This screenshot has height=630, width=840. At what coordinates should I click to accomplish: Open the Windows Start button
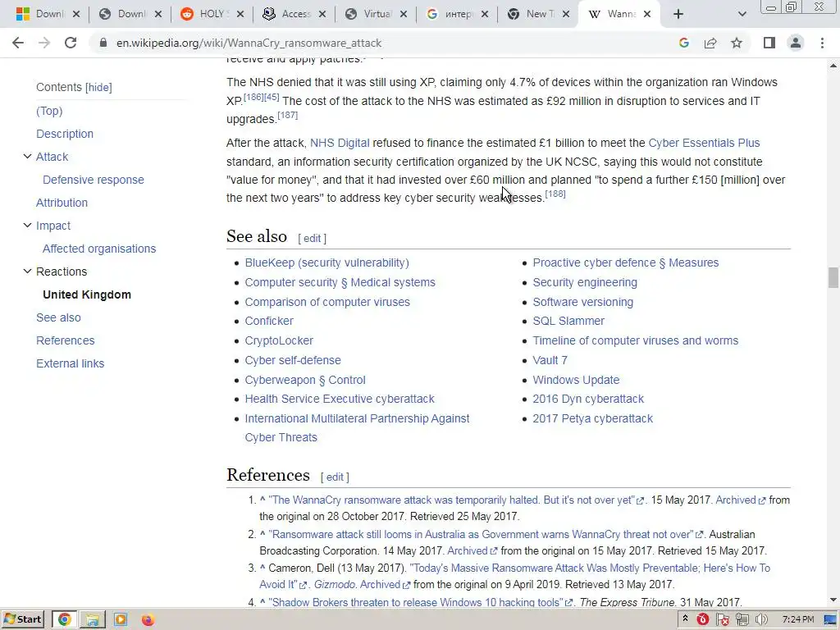pyautogui.click(x=22, y=619)
